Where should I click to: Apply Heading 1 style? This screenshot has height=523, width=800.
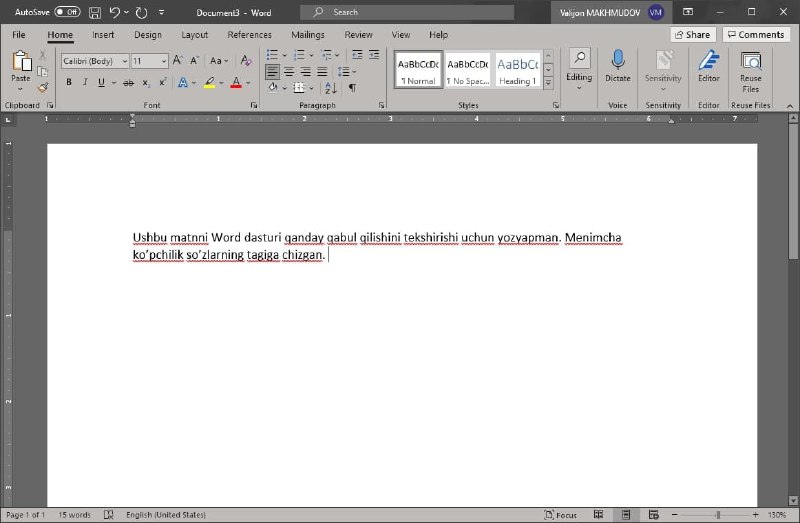(x=517, y=70)
